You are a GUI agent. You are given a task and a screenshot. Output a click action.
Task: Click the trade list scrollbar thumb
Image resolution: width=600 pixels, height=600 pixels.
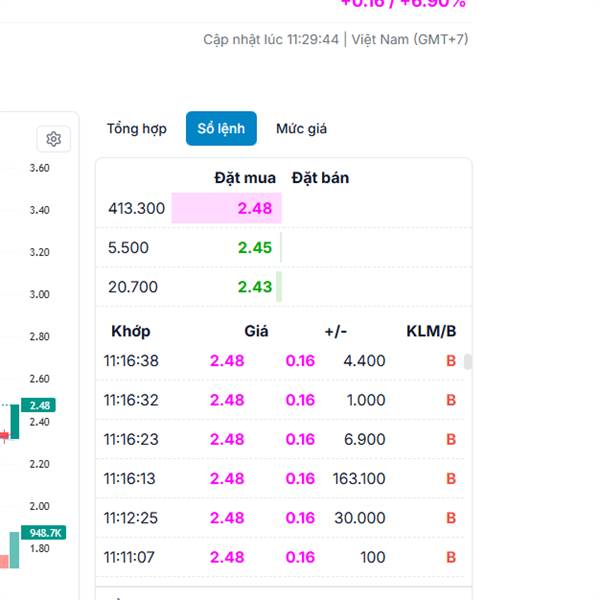pyautogui.click(x=467, y=362)
